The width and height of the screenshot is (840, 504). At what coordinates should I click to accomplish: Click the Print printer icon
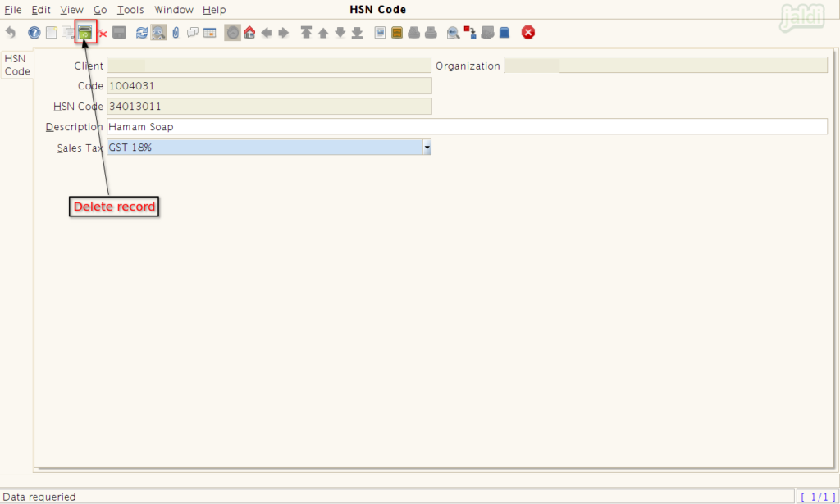click(431, 33)
